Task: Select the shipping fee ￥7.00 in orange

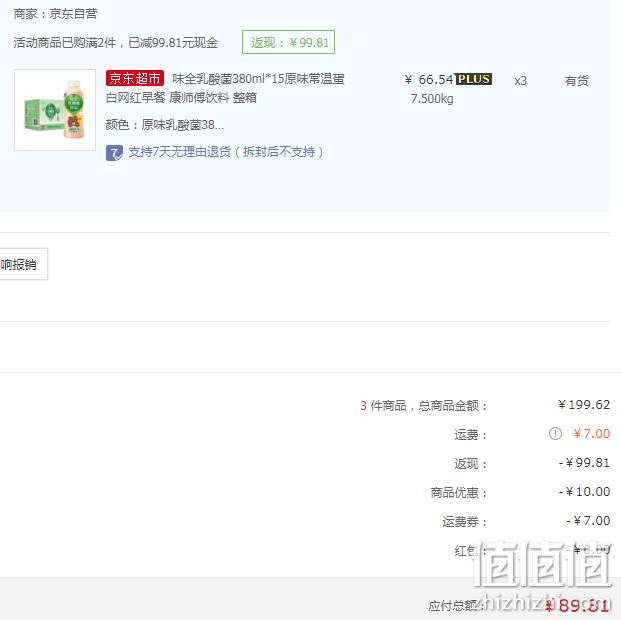Action: pyautogui.click(x=592, y=434)
